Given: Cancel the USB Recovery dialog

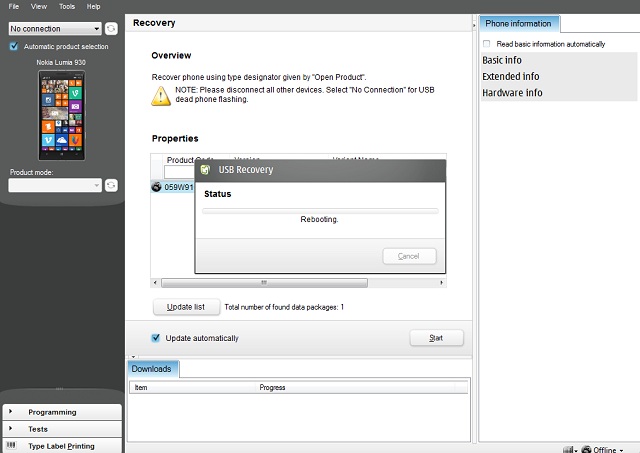Looking at the screenshot, I should coord(409,256).
